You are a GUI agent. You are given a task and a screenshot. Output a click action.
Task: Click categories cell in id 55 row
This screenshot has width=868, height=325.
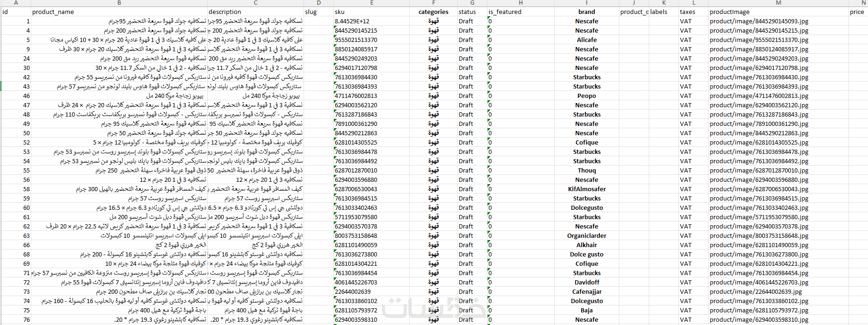[434, 170]
